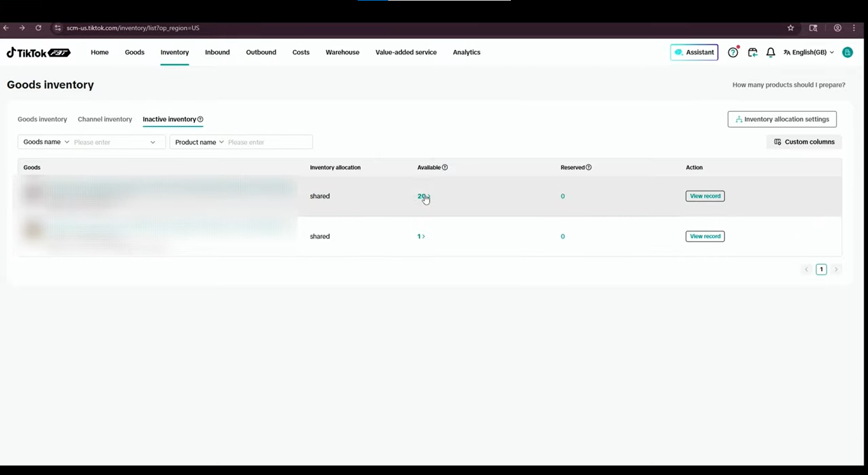This screenshot has width=868, height=475.
Task: Open the Inbound menu
Action: tap(217, 53)
